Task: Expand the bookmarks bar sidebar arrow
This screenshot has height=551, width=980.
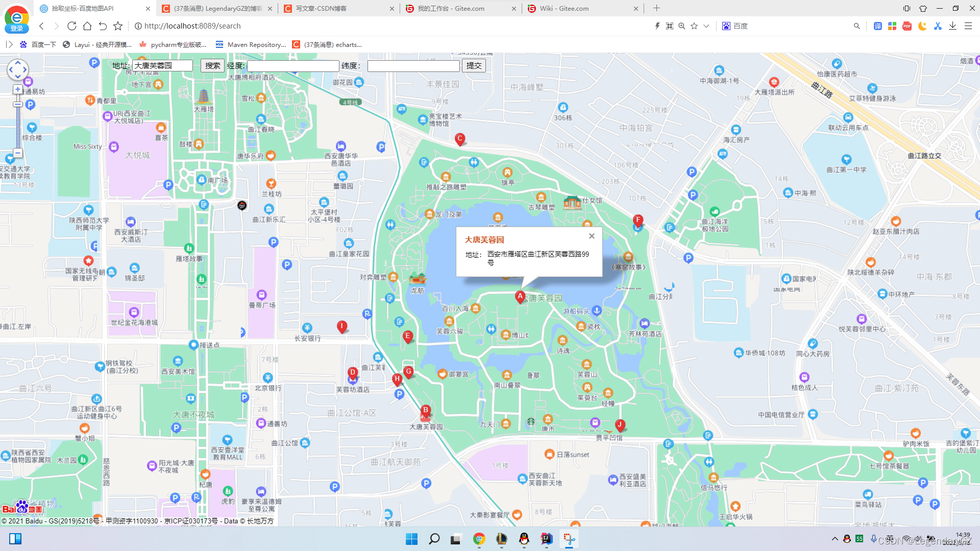Action: (x=9, y=44)
